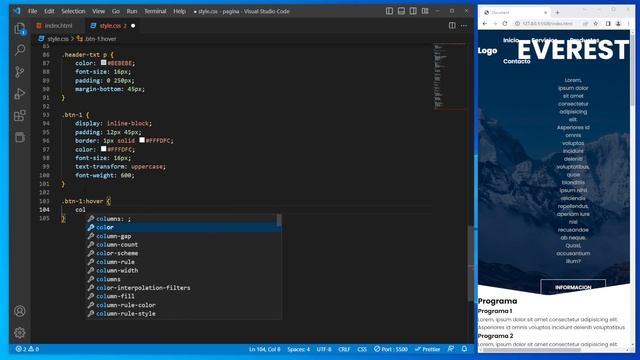
Task: Open Run and Debug view
Action: click(20, 94)
